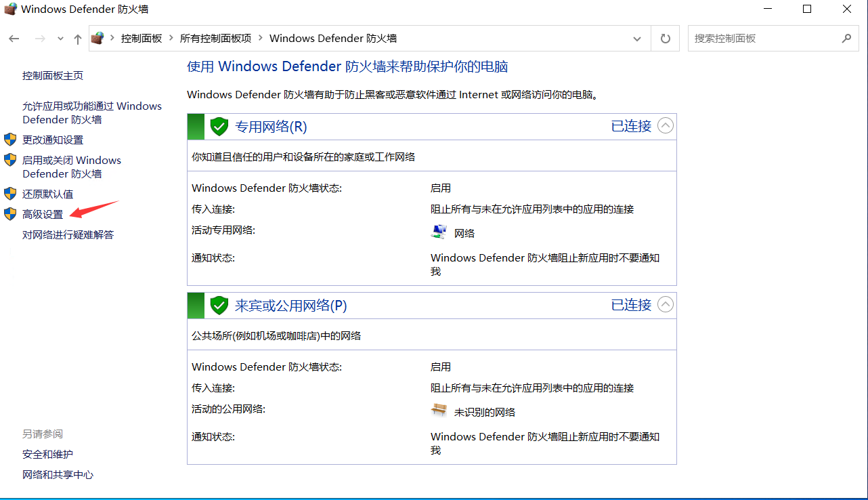Click 公共场所(例如机场或咖啡店)中的网络 description
Viewport: 868px width, 500px height.
[x=276, y=336]
